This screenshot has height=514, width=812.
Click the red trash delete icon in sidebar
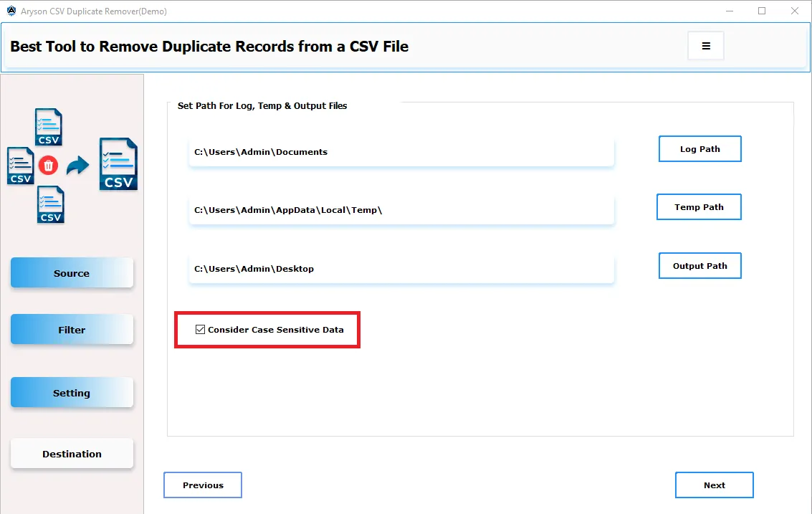pos(48,166)
